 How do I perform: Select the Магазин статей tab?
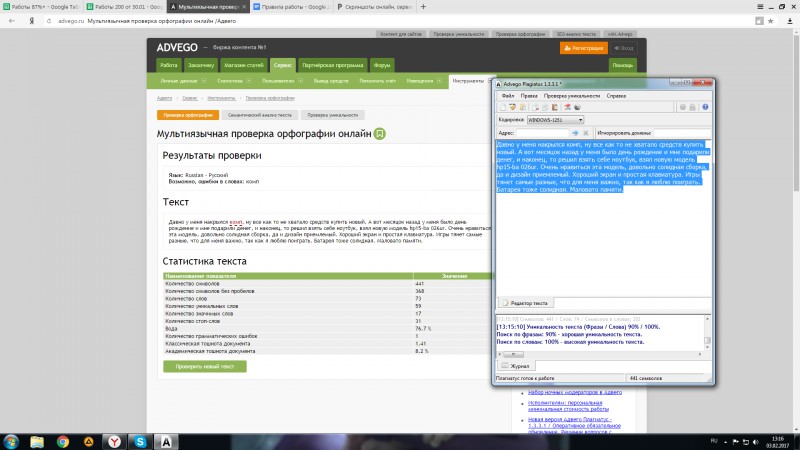244,65
